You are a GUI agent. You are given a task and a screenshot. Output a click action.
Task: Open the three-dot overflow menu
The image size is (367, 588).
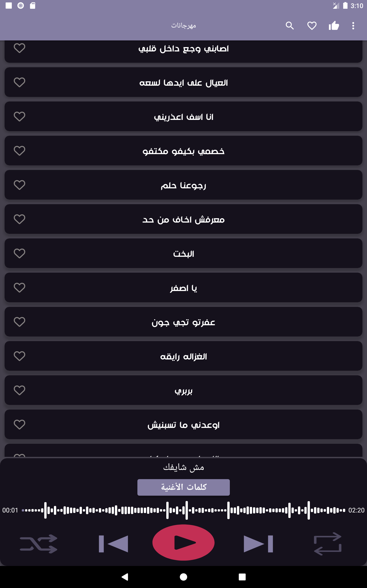353,25
